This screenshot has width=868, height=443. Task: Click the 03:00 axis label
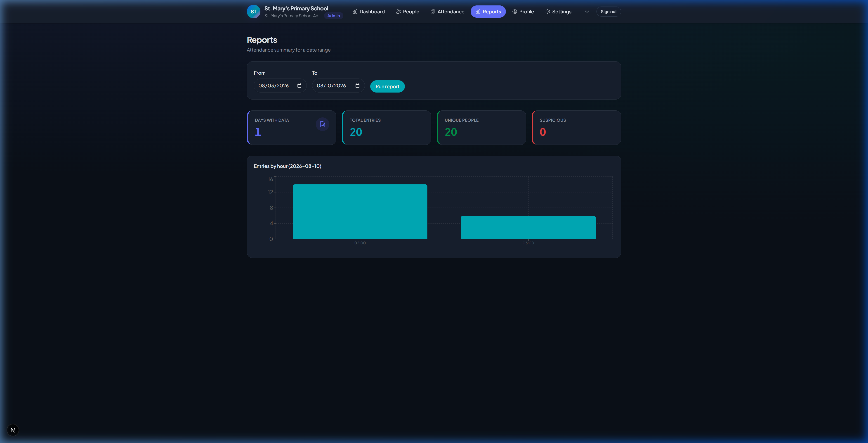[x=528, y=243]
